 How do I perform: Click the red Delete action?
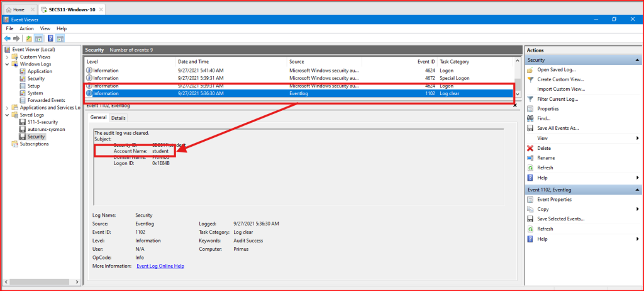click(545, 148)
